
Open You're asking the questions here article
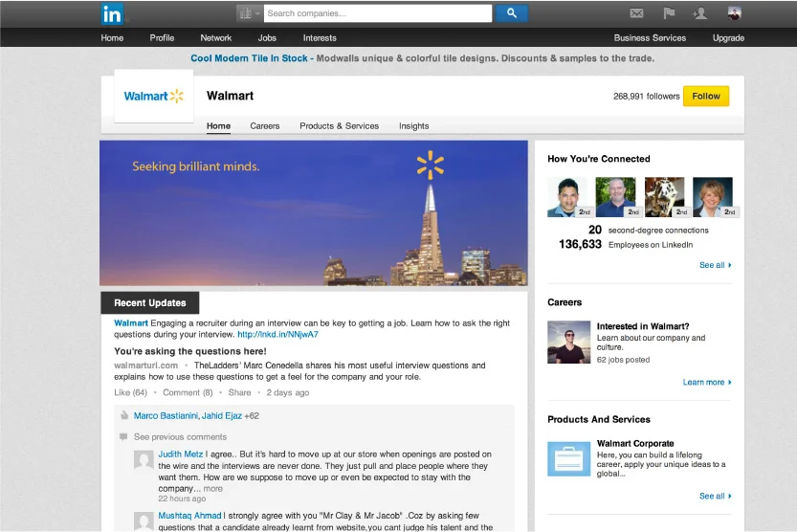click(x=190, y=351)
